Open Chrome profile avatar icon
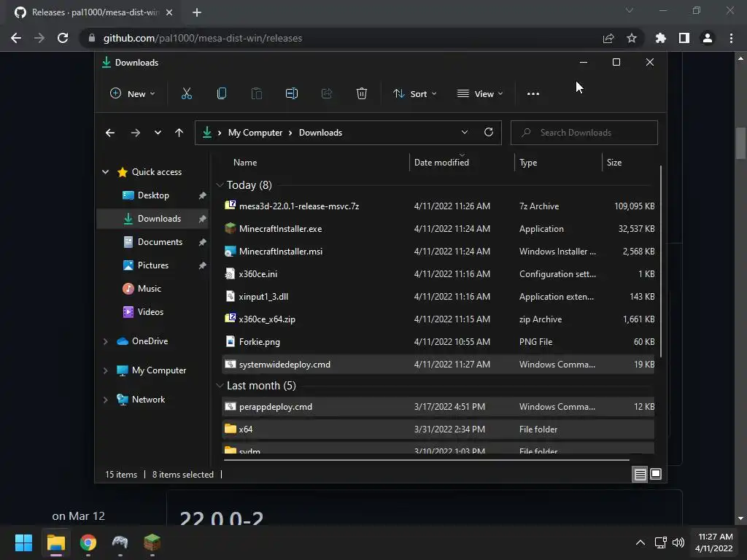747x560 pixels. click(708, 38)
